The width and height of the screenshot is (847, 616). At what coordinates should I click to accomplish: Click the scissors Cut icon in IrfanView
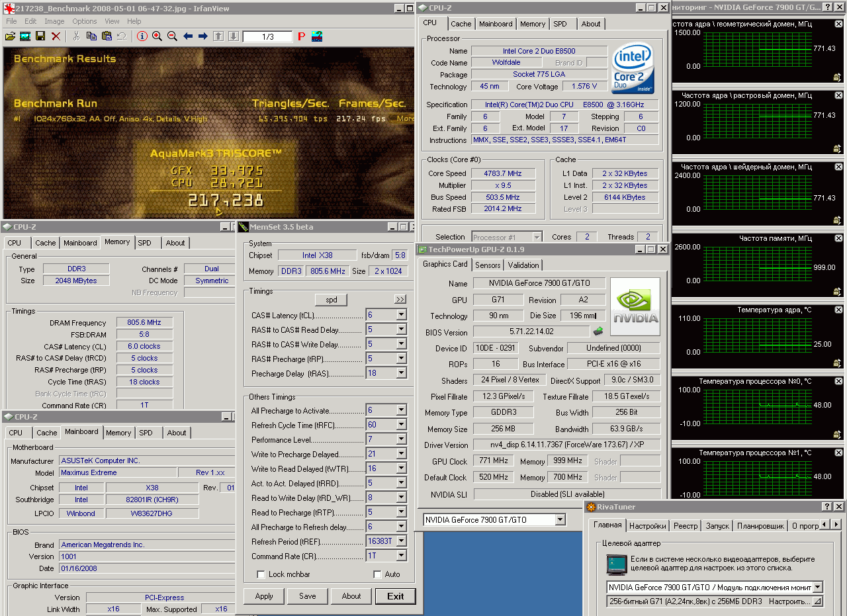pos(76,36)
